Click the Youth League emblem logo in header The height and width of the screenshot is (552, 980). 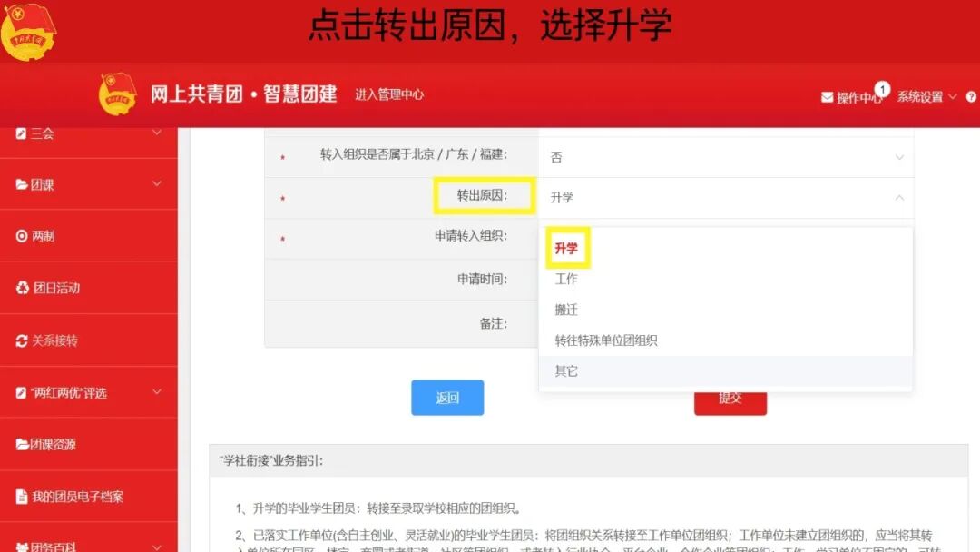tap(117, 94)
